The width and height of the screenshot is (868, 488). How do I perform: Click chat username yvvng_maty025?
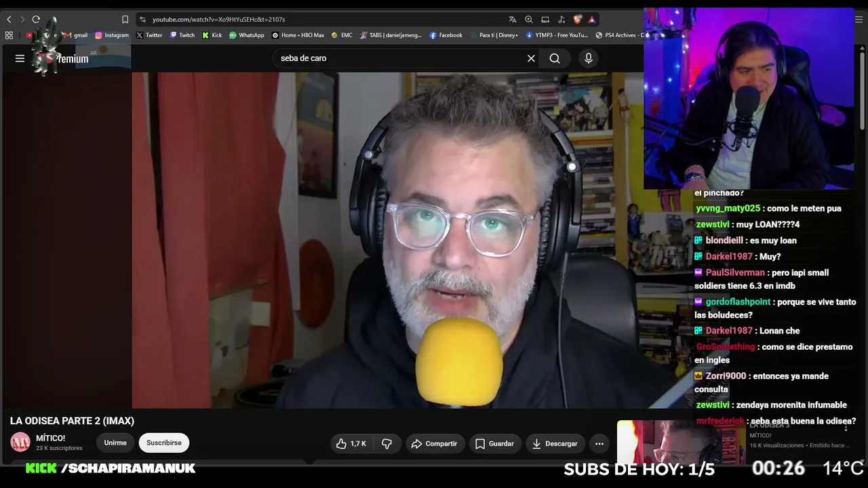pyautogui.click(x=728, y=209)
